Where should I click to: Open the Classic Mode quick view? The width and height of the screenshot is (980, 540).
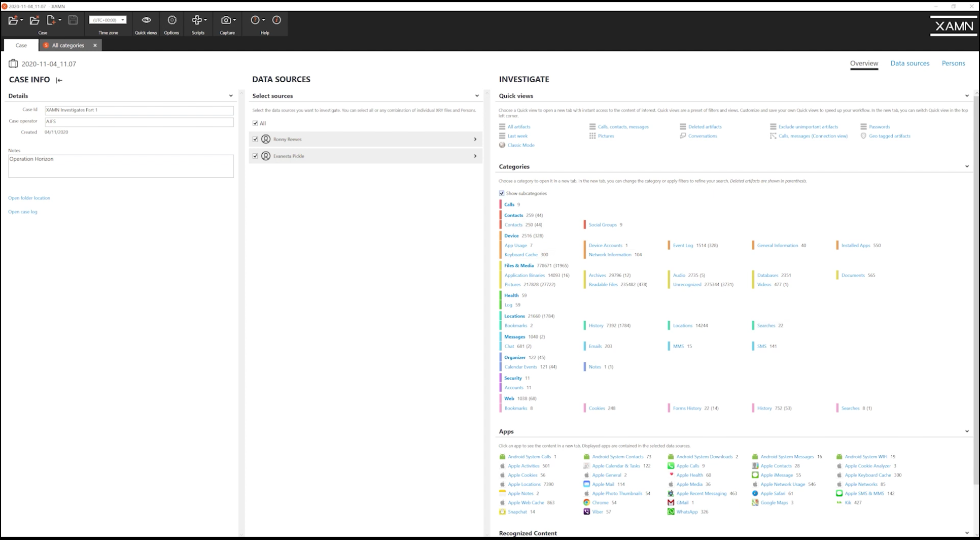point(521,145)
